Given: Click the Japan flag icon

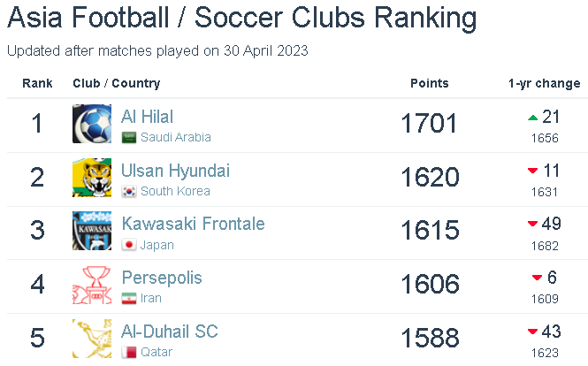Looking at the screenshot, I should click(x=129, y=246).
